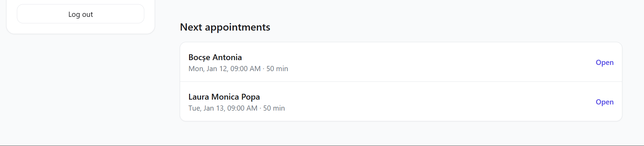Open Bocșe Antonia's appointment
644x146 pixels.
pyautogui.click(x=604, y=63)
